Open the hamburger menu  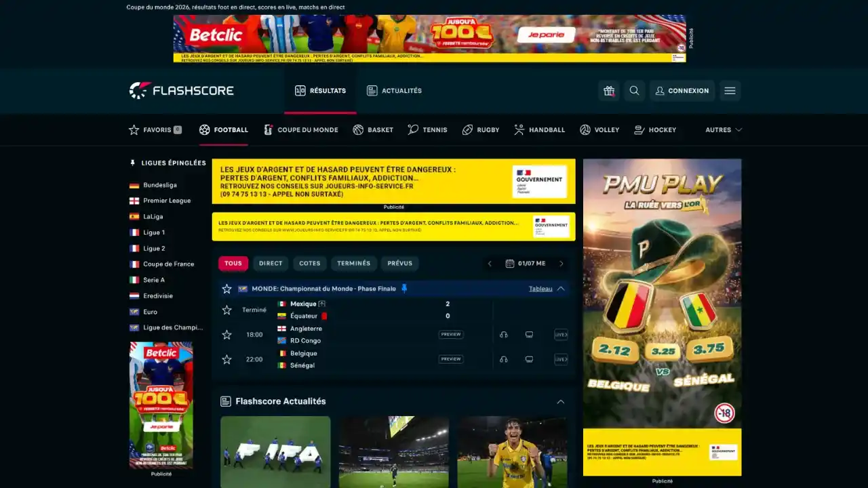point(730,91)
